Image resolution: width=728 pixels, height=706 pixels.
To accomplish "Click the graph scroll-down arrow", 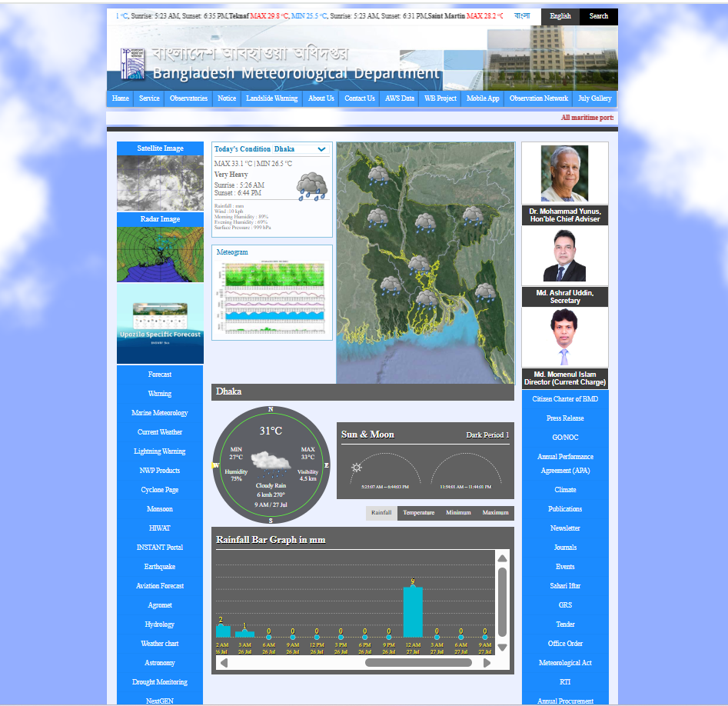I will tap(502, 648).
